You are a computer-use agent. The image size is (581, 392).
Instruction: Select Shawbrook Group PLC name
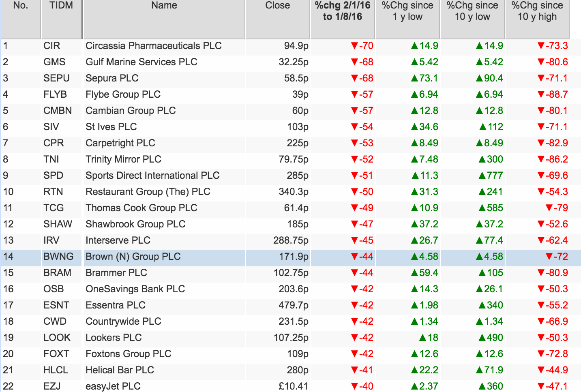[135, 224]
